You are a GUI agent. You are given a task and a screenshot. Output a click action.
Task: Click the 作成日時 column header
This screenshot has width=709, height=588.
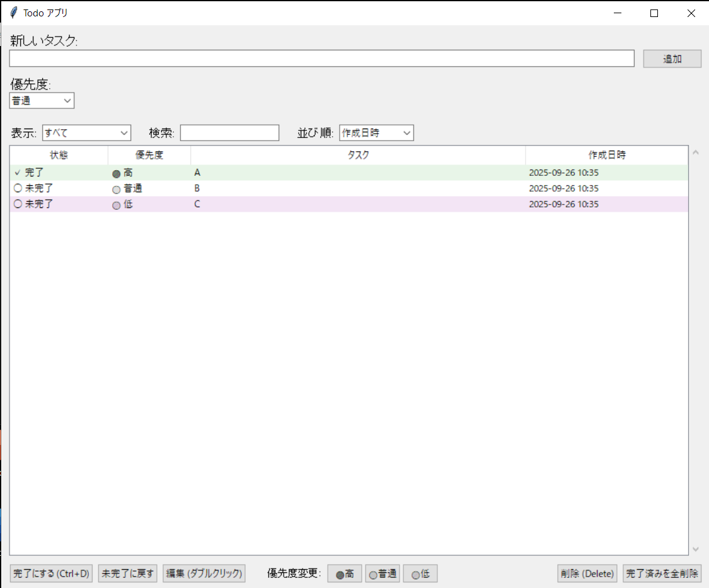tap(607, 155)
